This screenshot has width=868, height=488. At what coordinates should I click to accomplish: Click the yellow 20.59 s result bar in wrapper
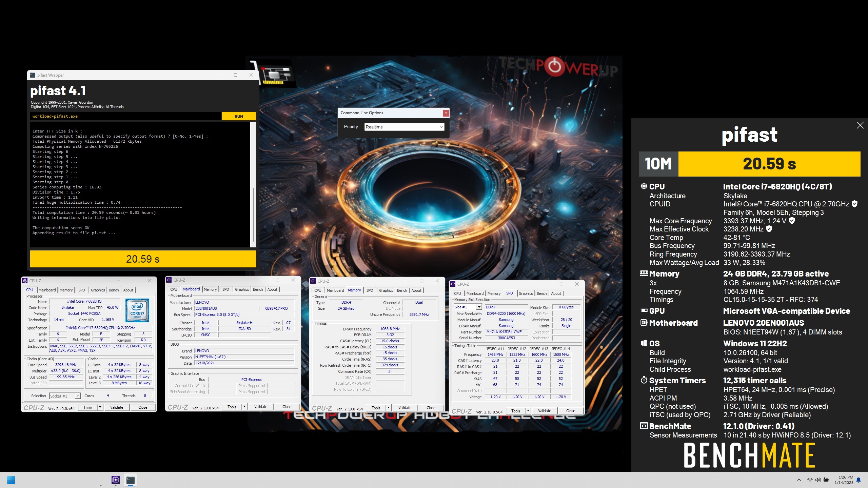click(x=143, y=259)
